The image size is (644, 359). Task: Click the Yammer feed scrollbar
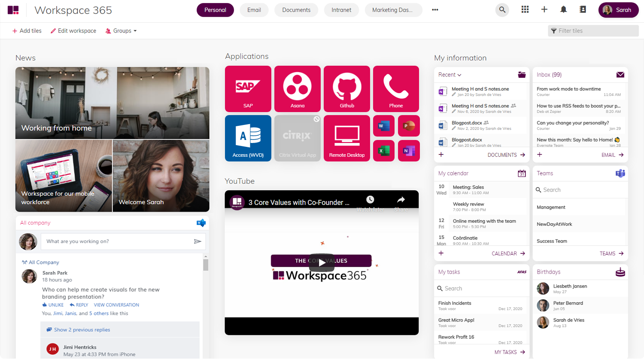(x=206, y=265)
